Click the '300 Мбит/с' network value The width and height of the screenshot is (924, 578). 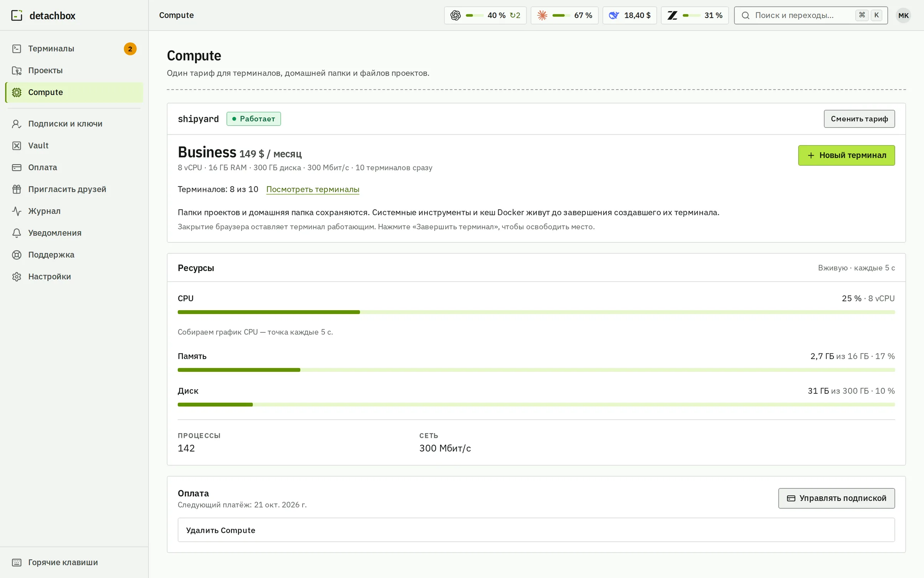tap(445, 448)
